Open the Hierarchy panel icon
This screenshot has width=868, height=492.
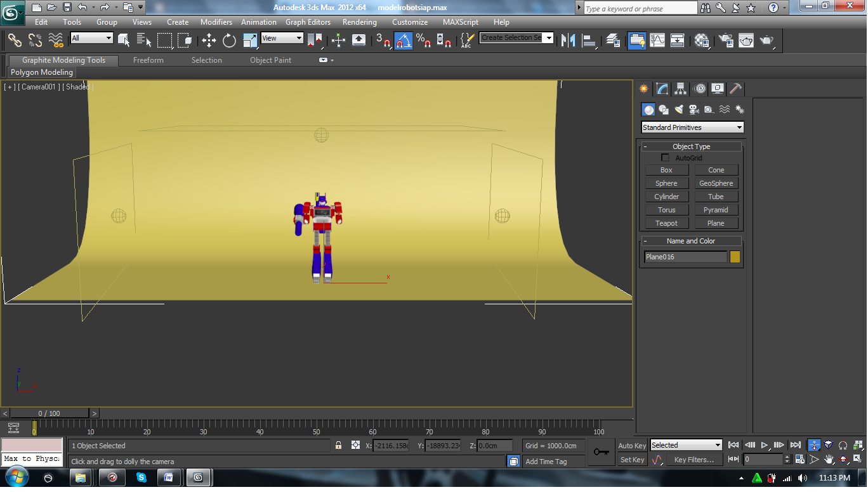680,89
